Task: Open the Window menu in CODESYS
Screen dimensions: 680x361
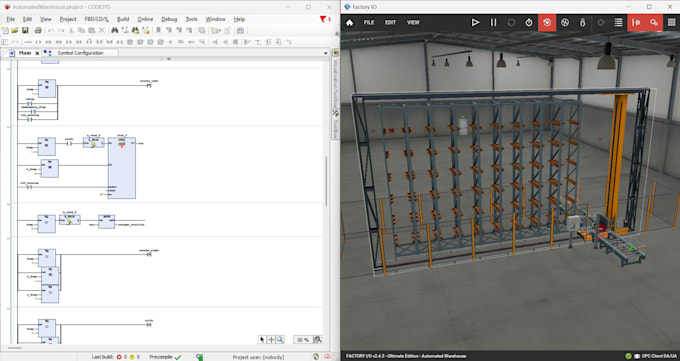Action: tap(216, 19)
